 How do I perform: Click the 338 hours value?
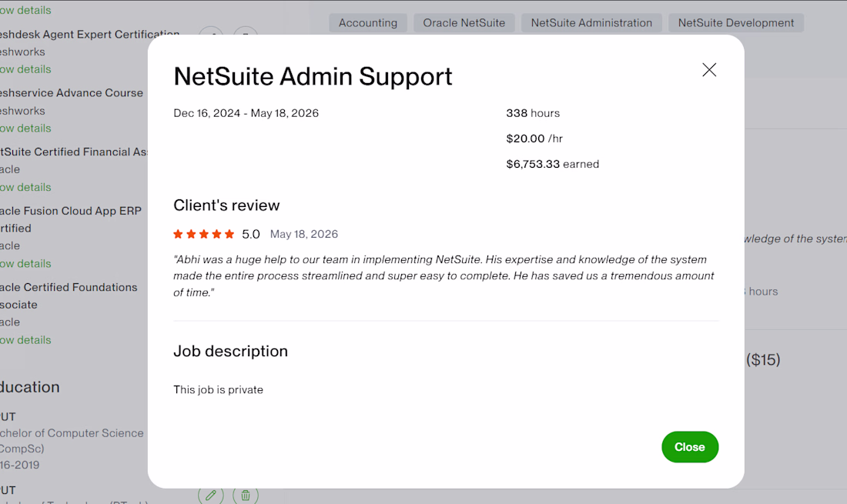pos(533,113)
